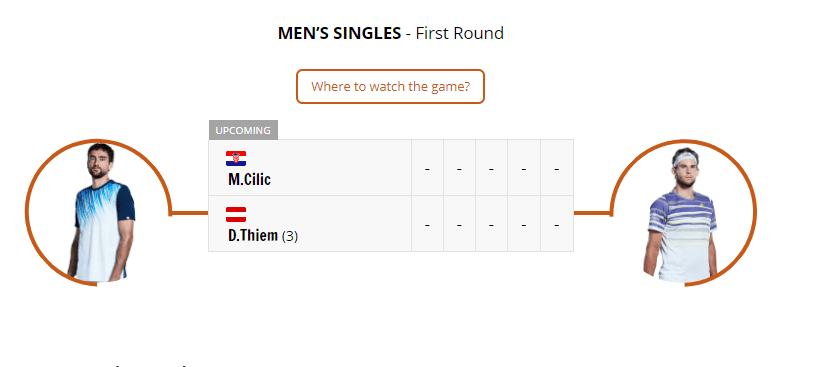The height and width of the screenshot is (367, 815).
Task: Select Cilic's first set score cell
Action: tap(427, 168)
